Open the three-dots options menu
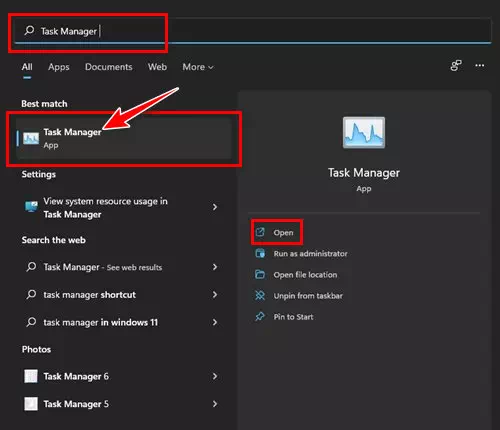 pos(480,66)
